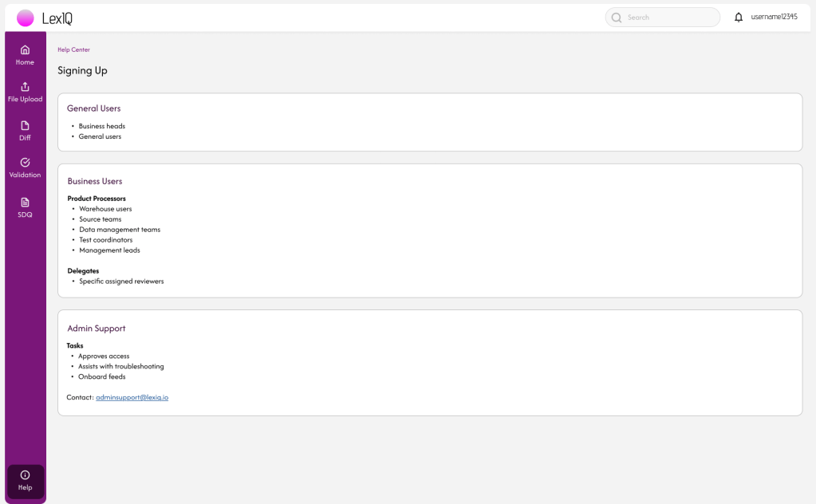Screen dimensions: 816x504
Task: Click the Business Users section heading
Action: coord(95,182)
